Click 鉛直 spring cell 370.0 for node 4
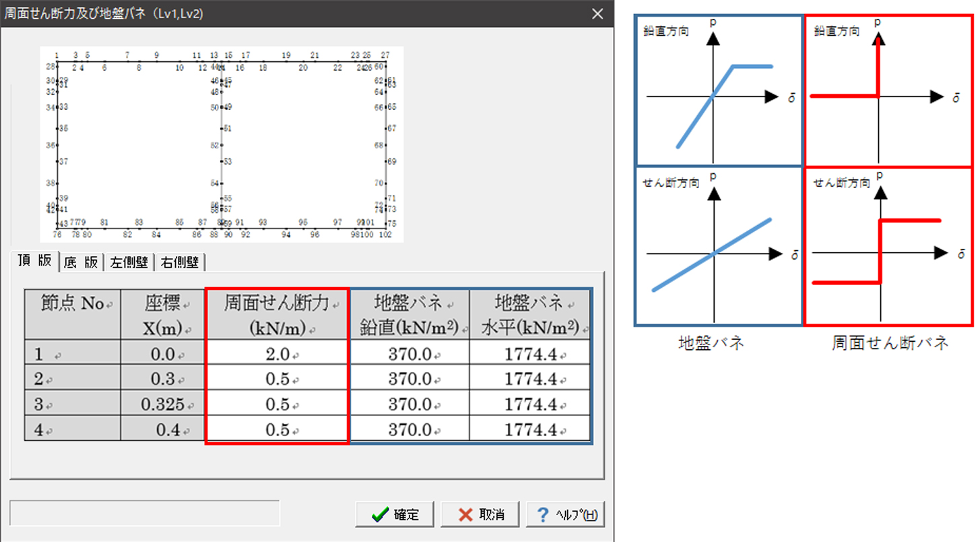Viewport: 980px width, 542px height. point(410,429)
